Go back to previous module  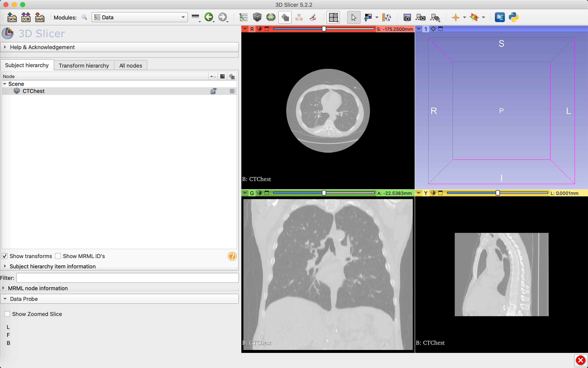tap(209, 17)
